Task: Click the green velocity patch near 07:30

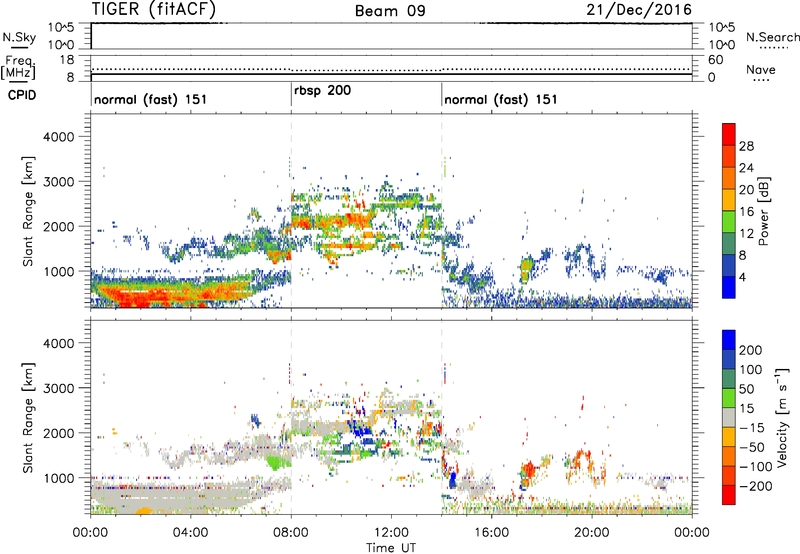Action: [278, 462]
